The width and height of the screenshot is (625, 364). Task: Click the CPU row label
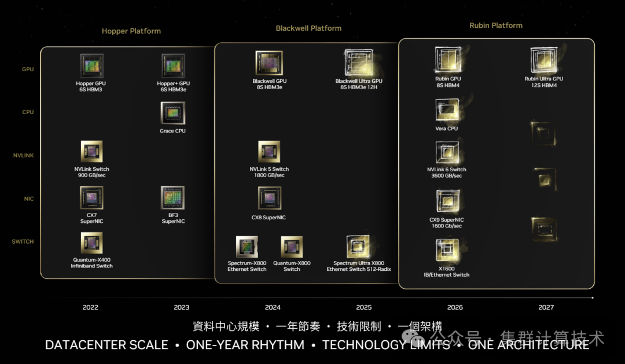click(28, 112)
